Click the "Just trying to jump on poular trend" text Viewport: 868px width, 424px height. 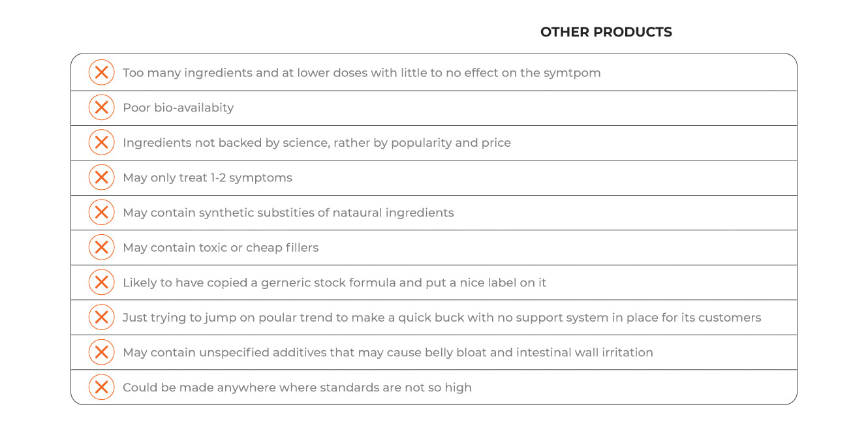tap(442, 317)
